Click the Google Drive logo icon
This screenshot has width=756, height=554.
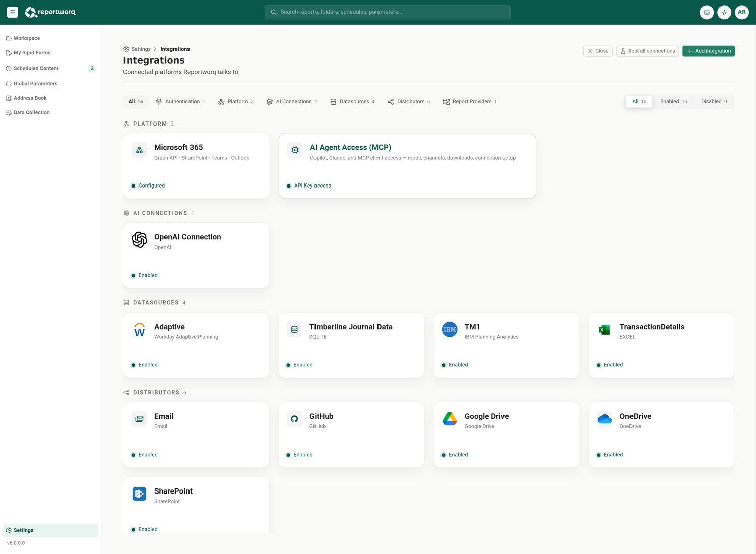tap(450, 419)
